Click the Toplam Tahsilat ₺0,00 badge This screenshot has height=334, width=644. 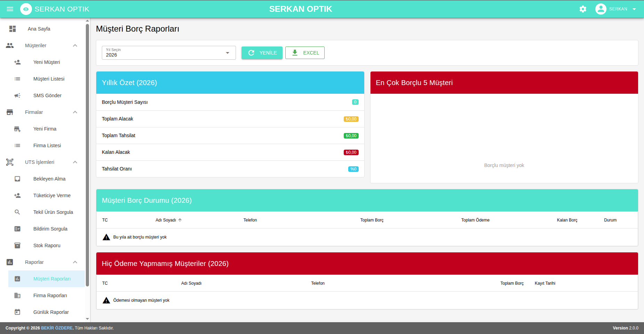pos(351,136)
